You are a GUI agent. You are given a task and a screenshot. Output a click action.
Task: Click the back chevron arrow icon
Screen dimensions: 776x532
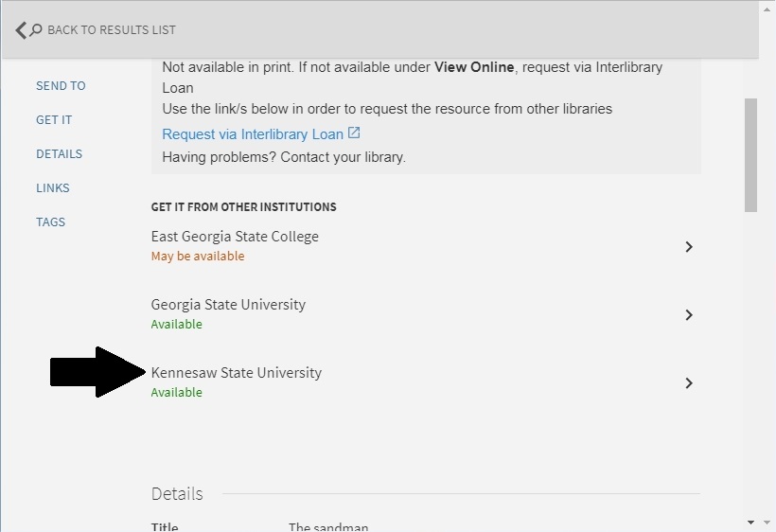pyautogui.click(x=21, y=30)
